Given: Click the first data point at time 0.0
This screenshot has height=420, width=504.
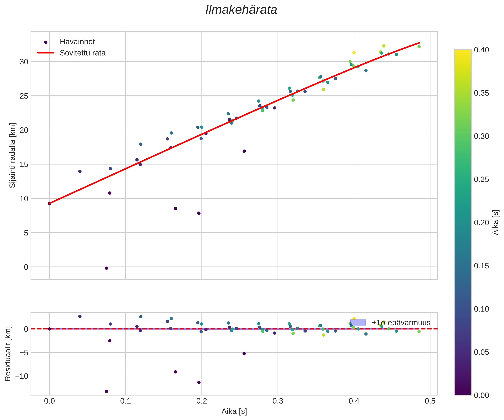Looking at the screenshot, I should pos(49,203).
